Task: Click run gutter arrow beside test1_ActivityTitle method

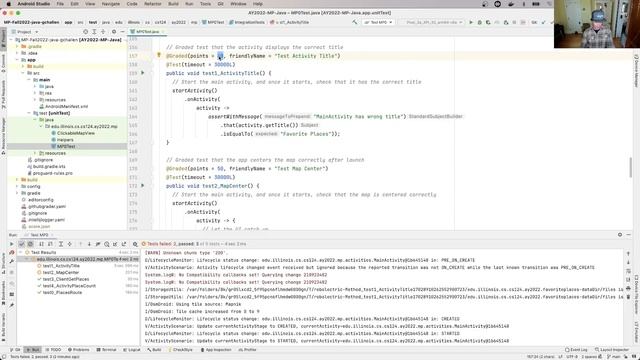Action: [x=142, y=73]
